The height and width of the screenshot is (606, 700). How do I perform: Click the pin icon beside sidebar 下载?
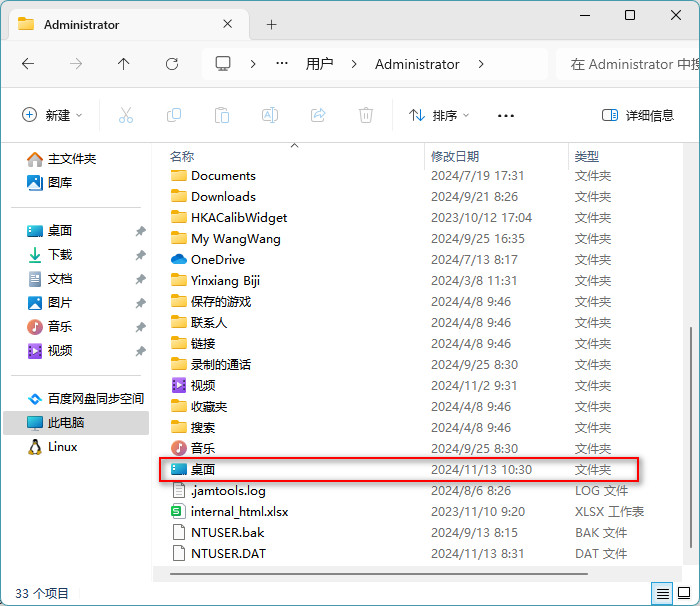click(141, 255)
